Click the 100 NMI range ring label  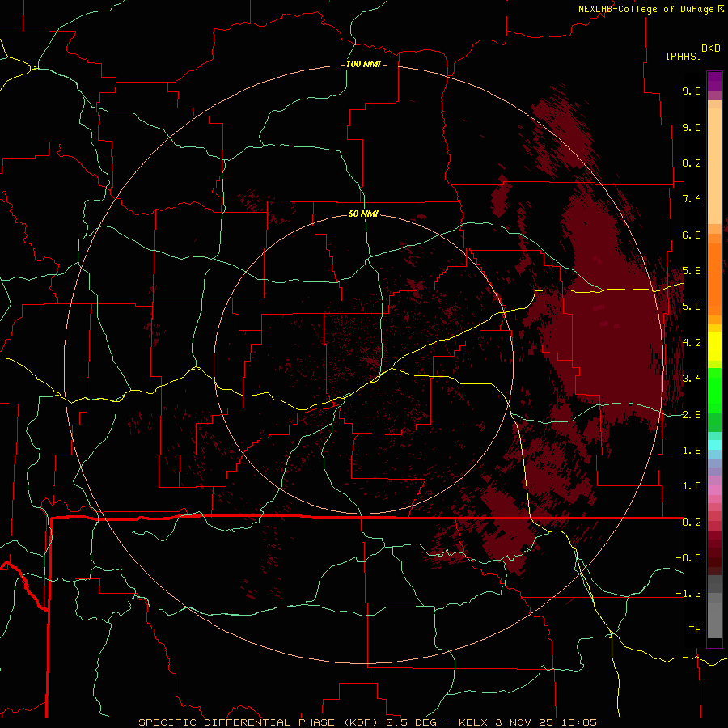click(363, 64)
